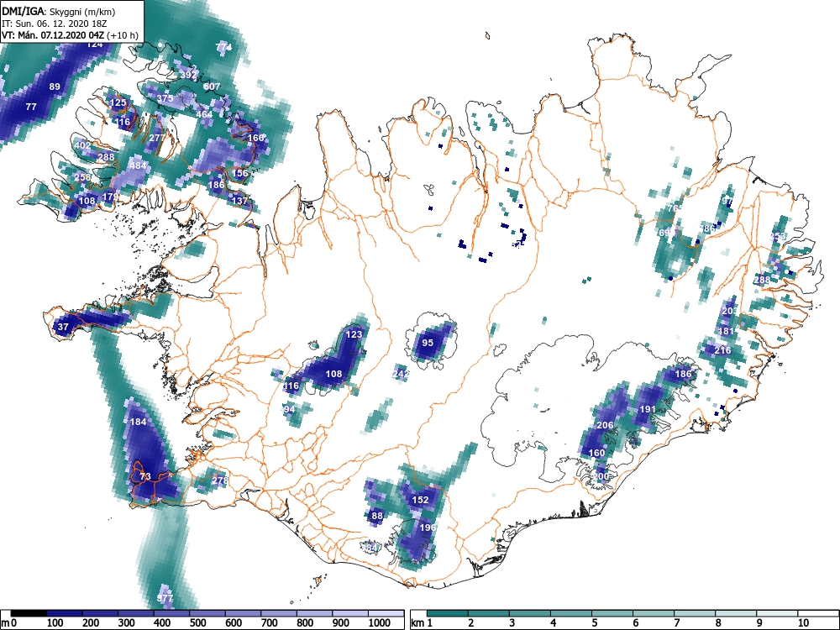This screenshot has height=630, width=840.
Task: Click the '10' label on the km legend
Action: coord(802,623)
